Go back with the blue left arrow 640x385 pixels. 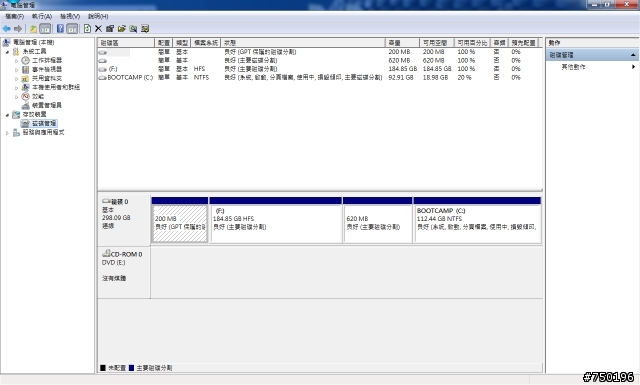pyautogui.click(x=7, y=29)
